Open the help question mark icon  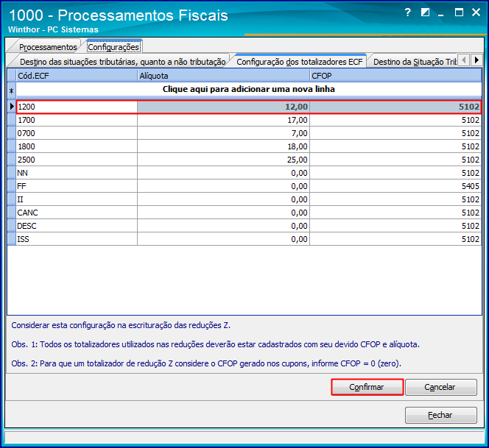pos(407,13)
